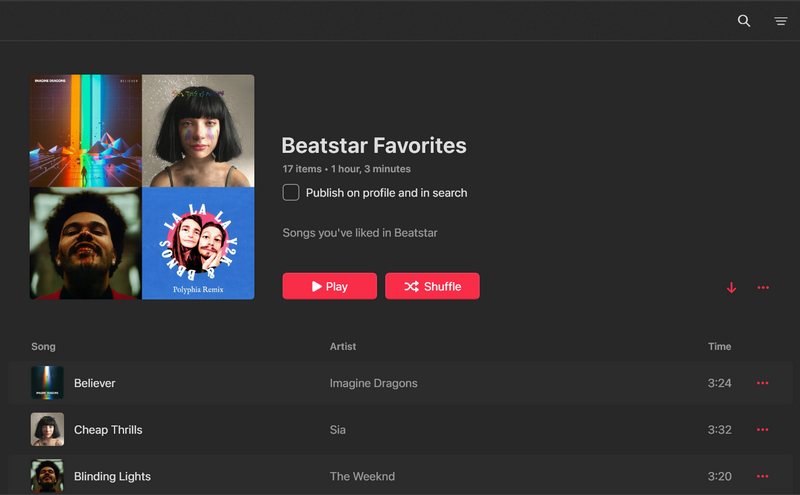Open playlist more options ellipsis
The image size is (800, 495).
pos(763,288)
